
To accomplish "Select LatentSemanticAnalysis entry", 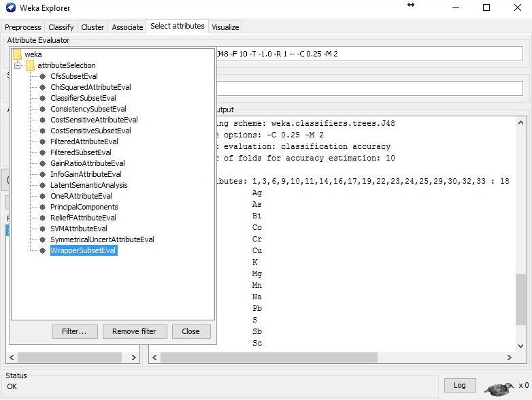I will (x=89, y=185).
